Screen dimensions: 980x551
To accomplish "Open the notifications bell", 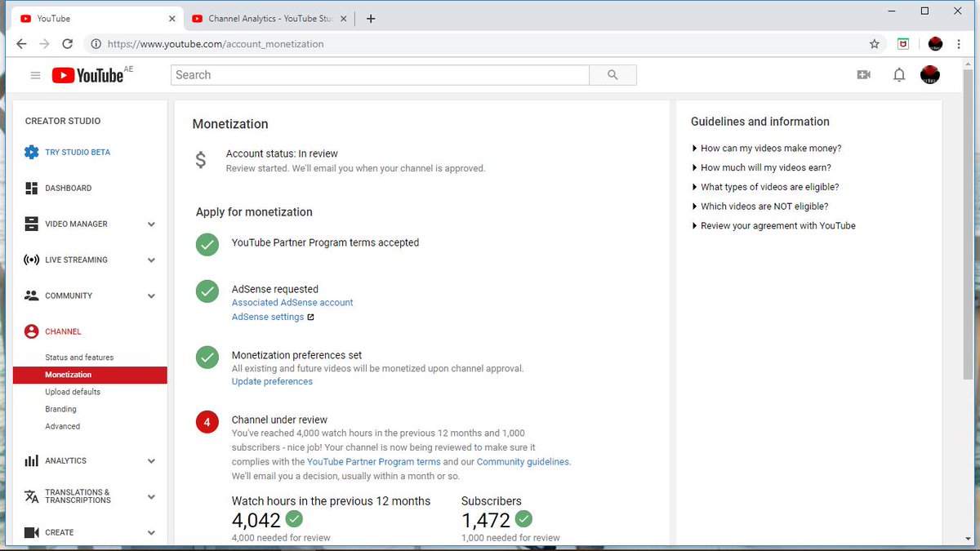I will tap(899, 75).
